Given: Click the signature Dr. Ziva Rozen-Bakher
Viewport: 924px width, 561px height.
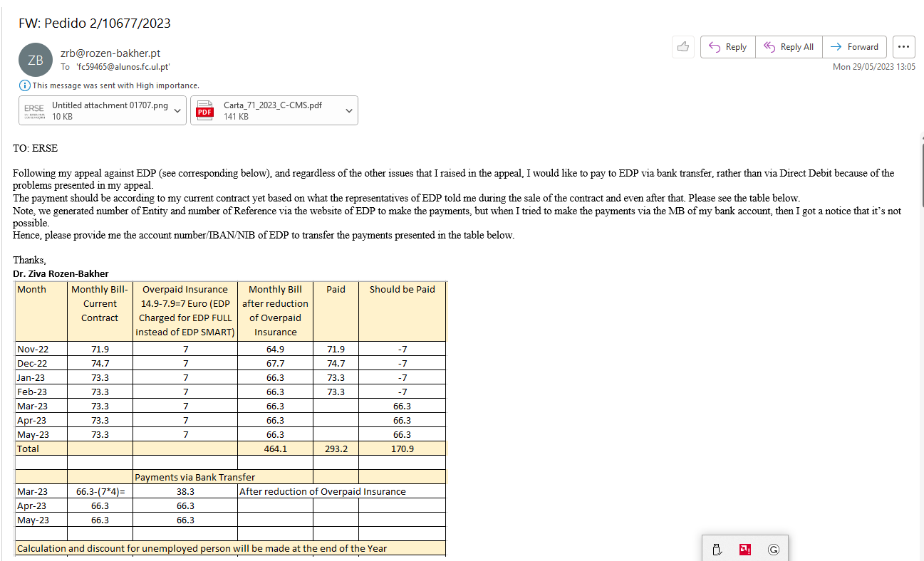Looking at the screenshot, I should (61, 273).
